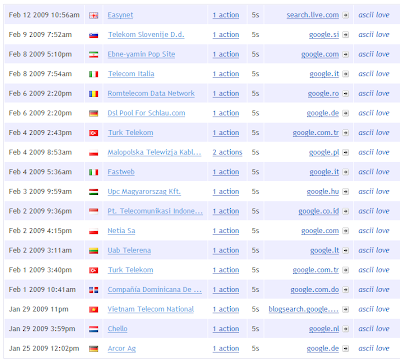Open google.com.tr referrer in Feb 4 2:43pm row
Image resolution: width=400 pixels, height=362 pixels.
pos(316,133)
